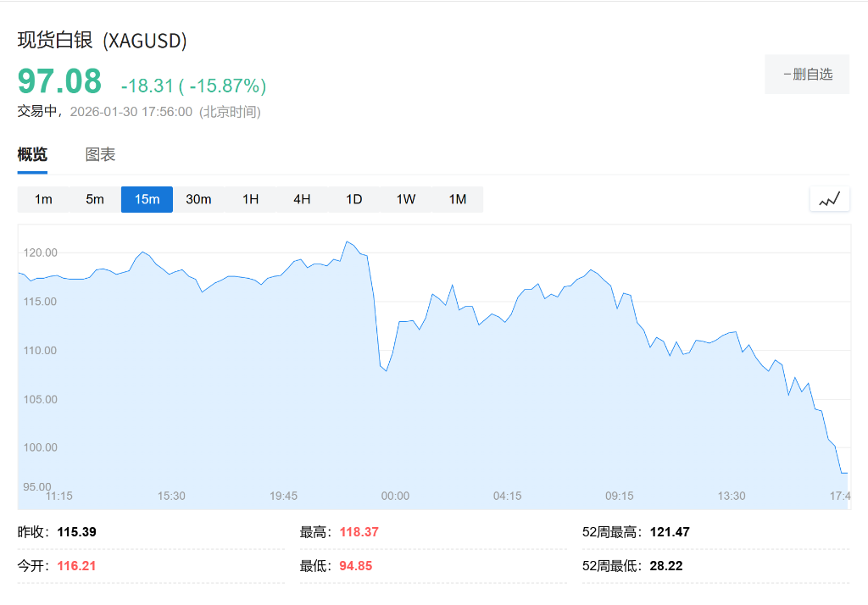Choose the 1H timeframe
Screen dimensions: 868x605
(250, 199)
